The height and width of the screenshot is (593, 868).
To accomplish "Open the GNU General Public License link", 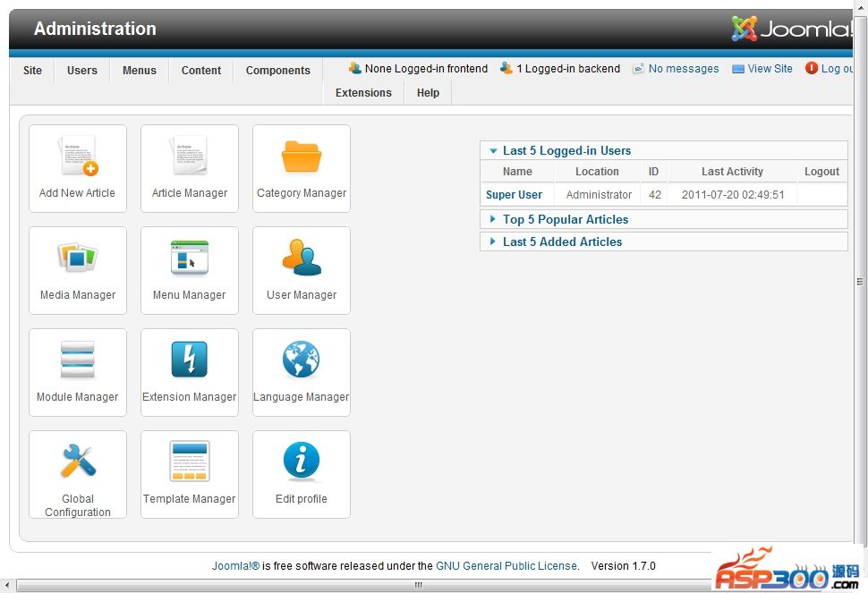I will [506, 566].
